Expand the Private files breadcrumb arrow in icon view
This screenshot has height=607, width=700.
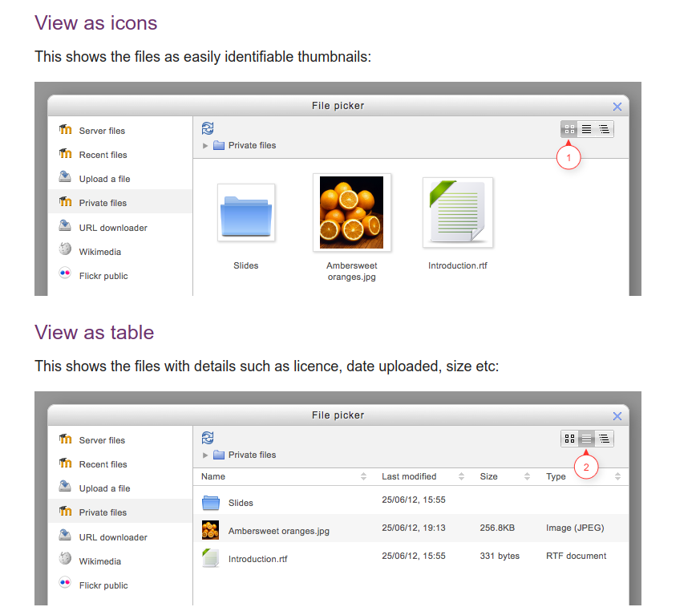pos(205,146)
